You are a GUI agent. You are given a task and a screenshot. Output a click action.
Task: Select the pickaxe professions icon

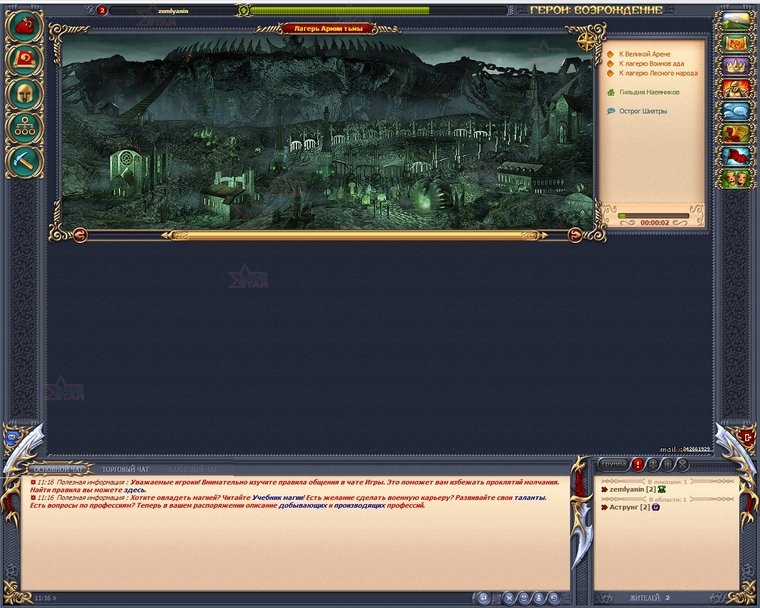(x=24, y=160)
